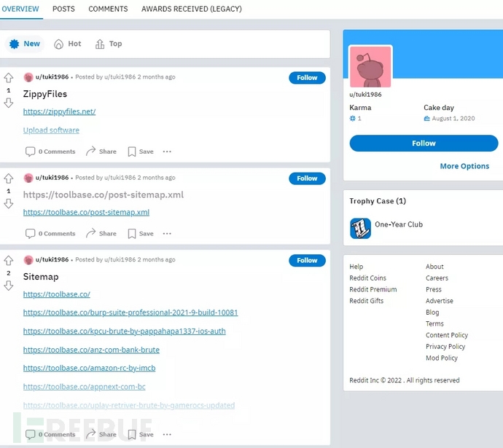Switch to the Overview tab
The width and height of the screenshot is (503, 448).
[x=20, y=9]
